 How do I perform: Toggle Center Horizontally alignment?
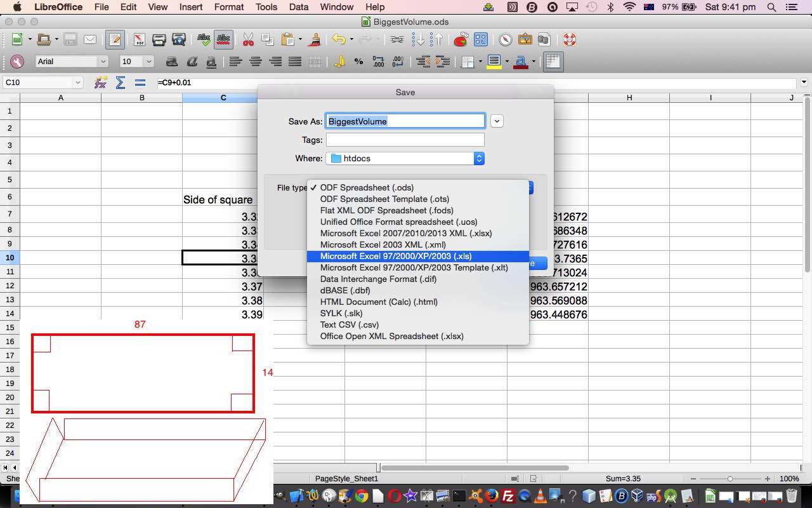pos(256,62)
